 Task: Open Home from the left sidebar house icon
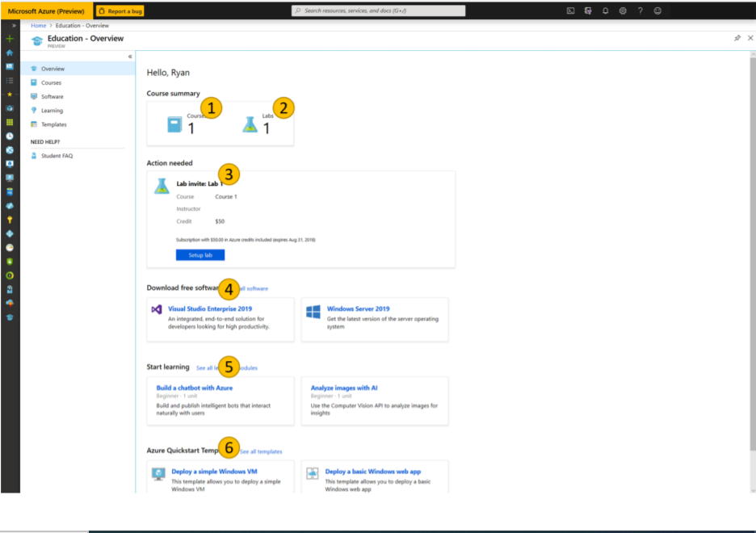[x=10, y=52]
